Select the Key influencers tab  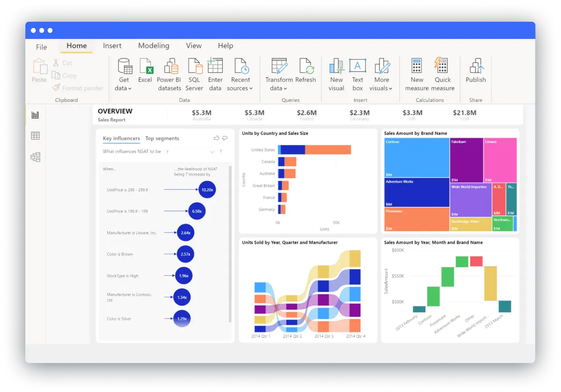pyautogui.click(x=121, y=139)
